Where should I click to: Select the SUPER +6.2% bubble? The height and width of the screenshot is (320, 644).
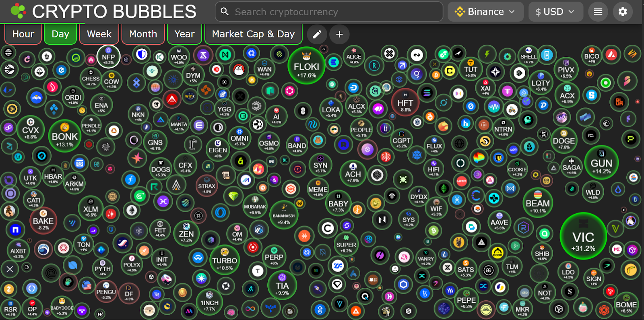[x=346, y=244]
